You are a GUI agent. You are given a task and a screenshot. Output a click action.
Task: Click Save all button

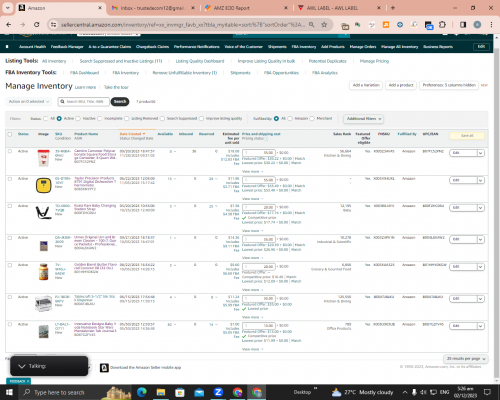tap(467, 136)
